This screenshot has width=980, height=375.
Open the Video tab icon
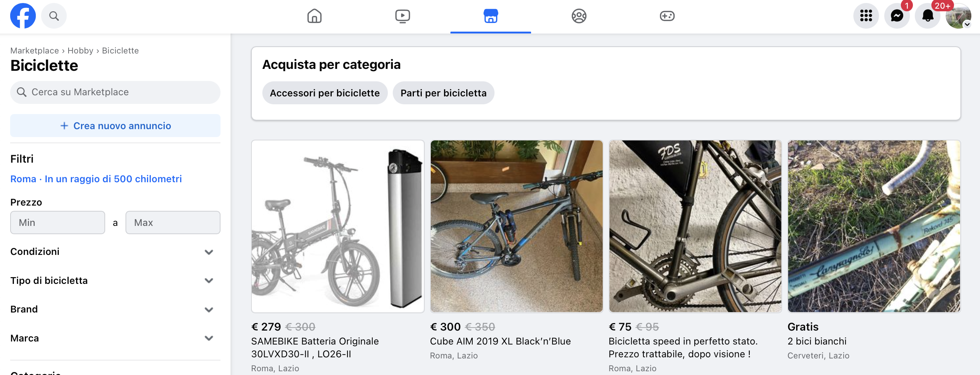click(403, 16)
